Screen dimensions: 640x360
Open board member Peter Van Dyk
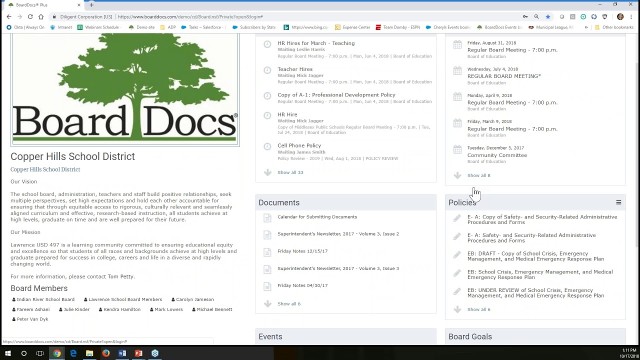pyautogui.click(x=30, y=319)
